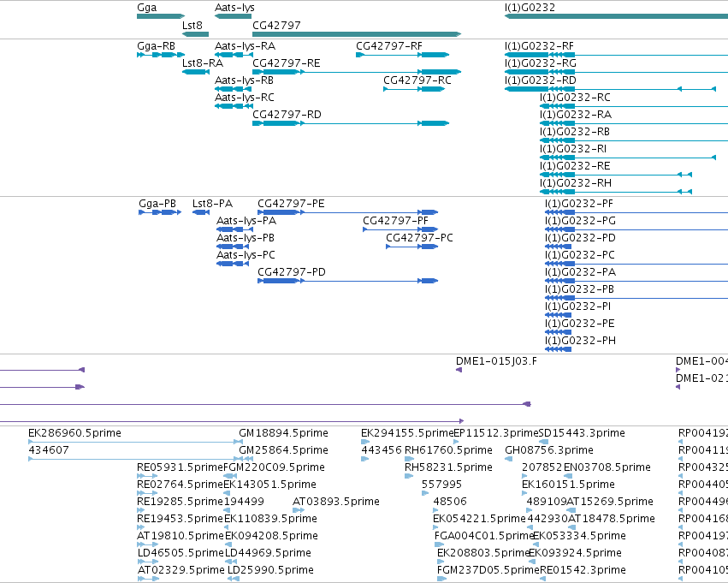Viewport: 728px width, 583px height.
Task: Select the EN03708.5prime EST label
Action: [x=607, y=467]
